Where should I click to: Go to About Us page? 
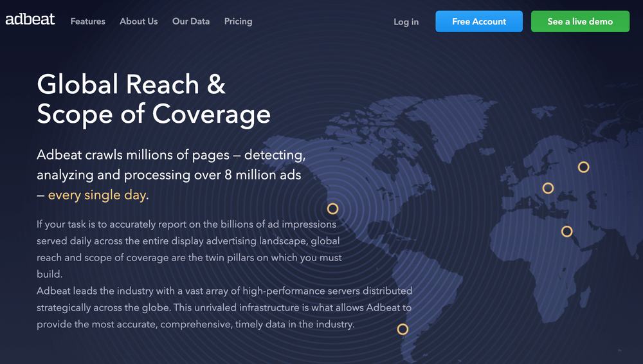pos(139,21)
